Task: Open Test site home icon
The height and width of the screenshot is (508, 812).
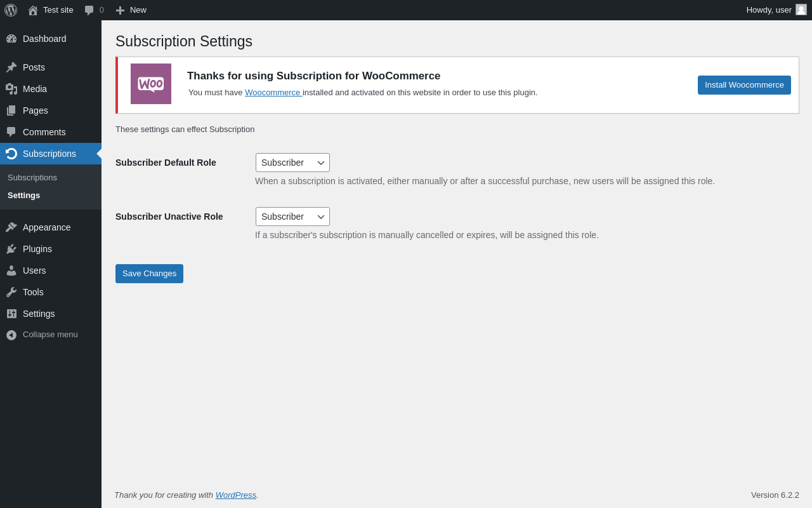Action: (33, 10)
